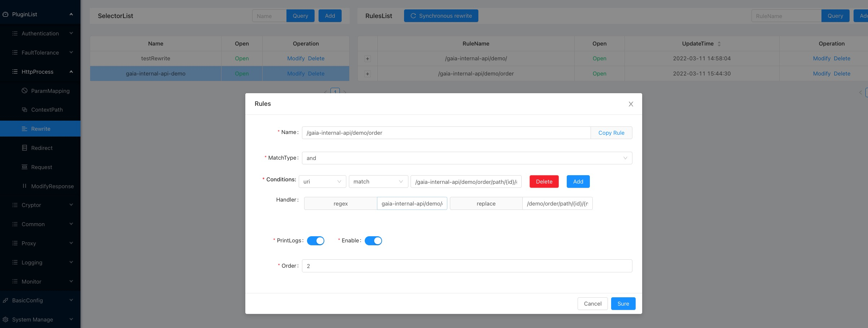This screenshot has height=328, width=868.
Task: Expand the /gaia-internal-api/demo/order rule row
Action: 367,73
